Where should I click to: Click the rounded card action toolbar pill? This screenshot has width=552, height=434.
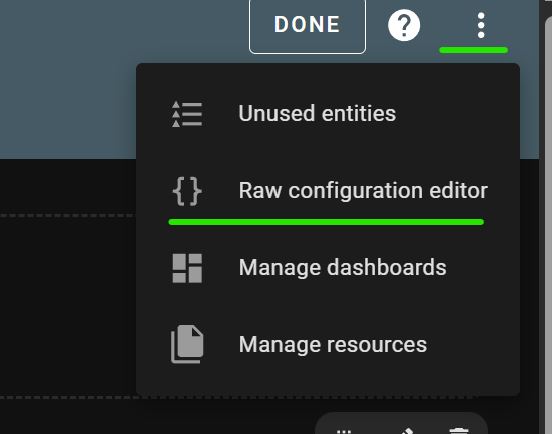coord(401,423)
